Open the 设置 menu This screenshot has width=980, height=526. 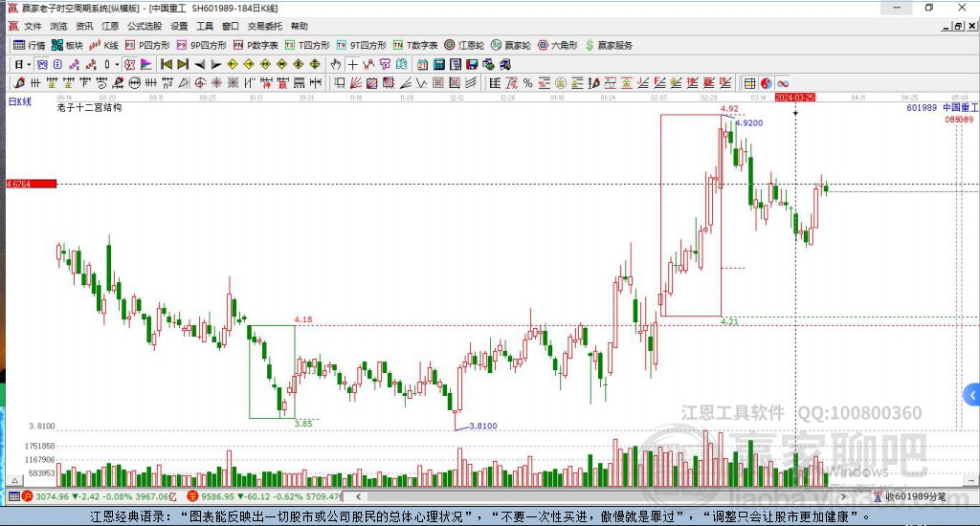[x=179, y=26]
